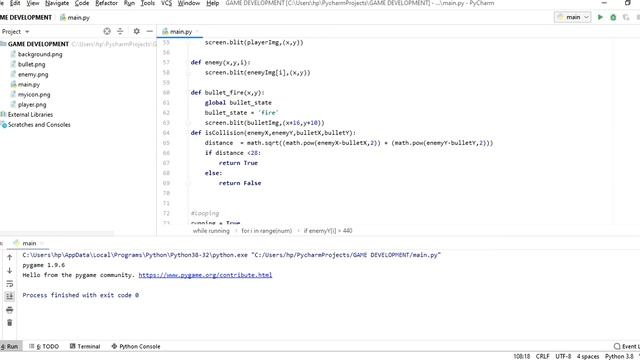The width and height of the screenshot is (640, 360).
Task: Select player.png in project tree
Action: point(32,104)
